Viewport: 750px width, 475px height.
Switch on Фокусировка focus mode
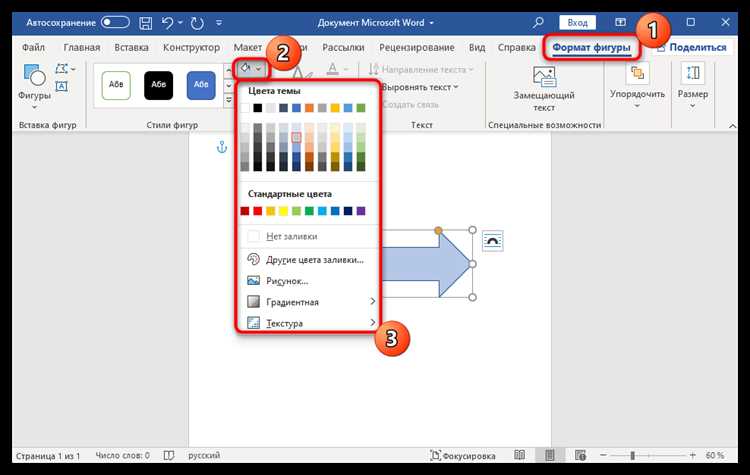463,456
